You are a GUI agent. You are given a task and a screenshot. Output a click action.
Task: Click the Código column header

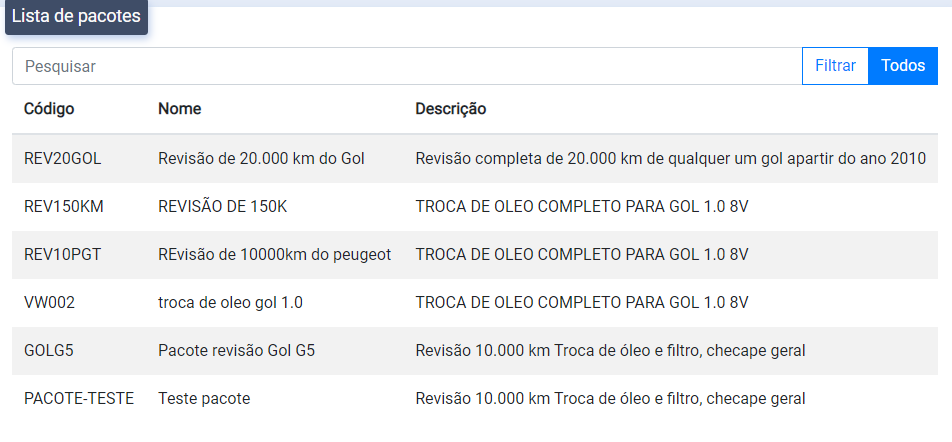coord(49,109)
